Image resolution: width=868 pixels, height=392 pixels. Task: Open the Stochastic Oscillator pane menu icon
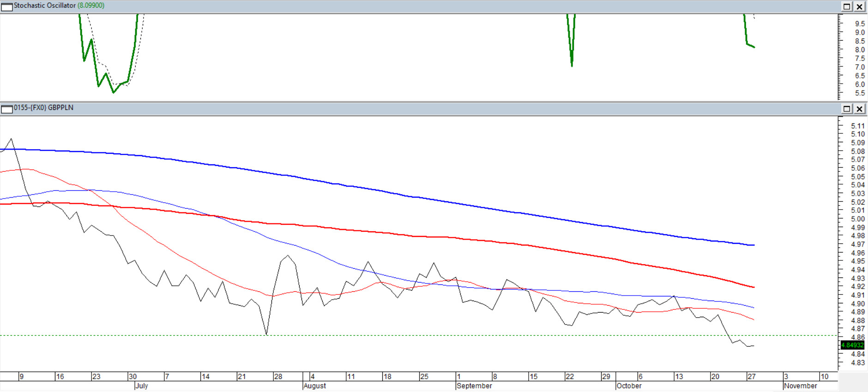[x=6, y=6]
